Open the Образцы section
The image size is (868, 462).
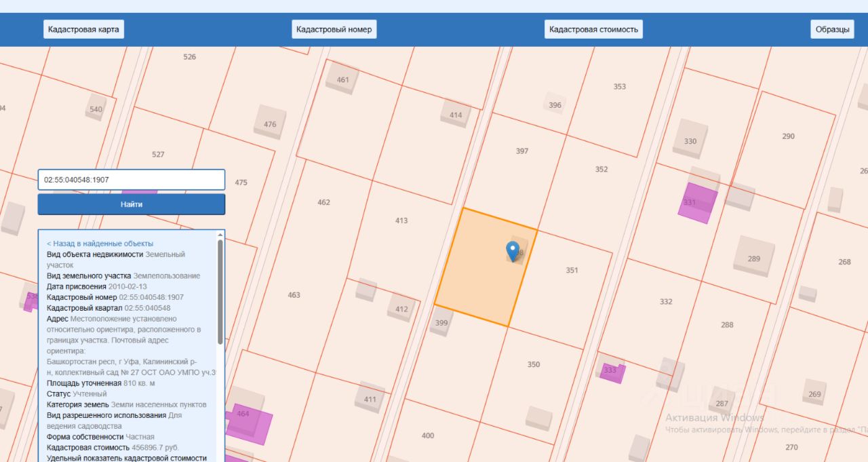coord(832,29)
